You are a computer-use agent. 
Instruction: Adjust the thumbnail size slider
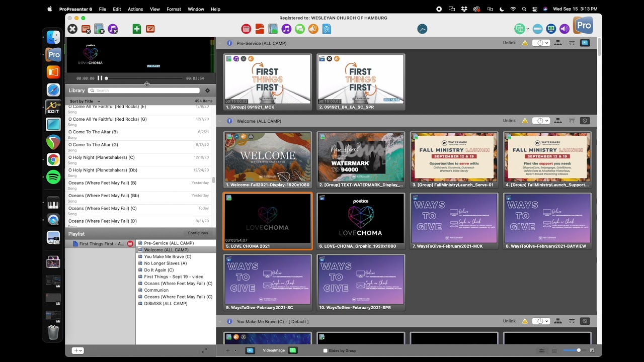click(579, 350)
